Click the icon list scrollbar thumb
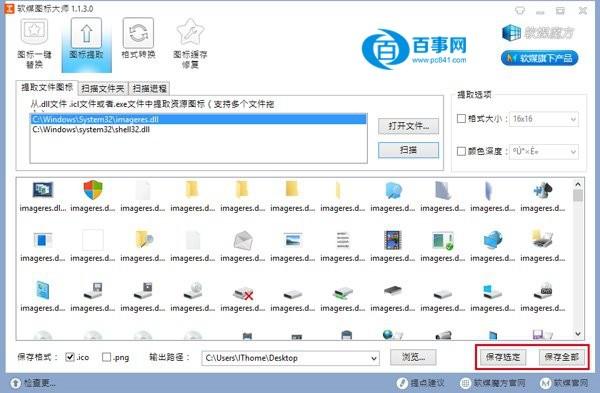The width and height of the screenshot is (600, 393). click(578, 196)
